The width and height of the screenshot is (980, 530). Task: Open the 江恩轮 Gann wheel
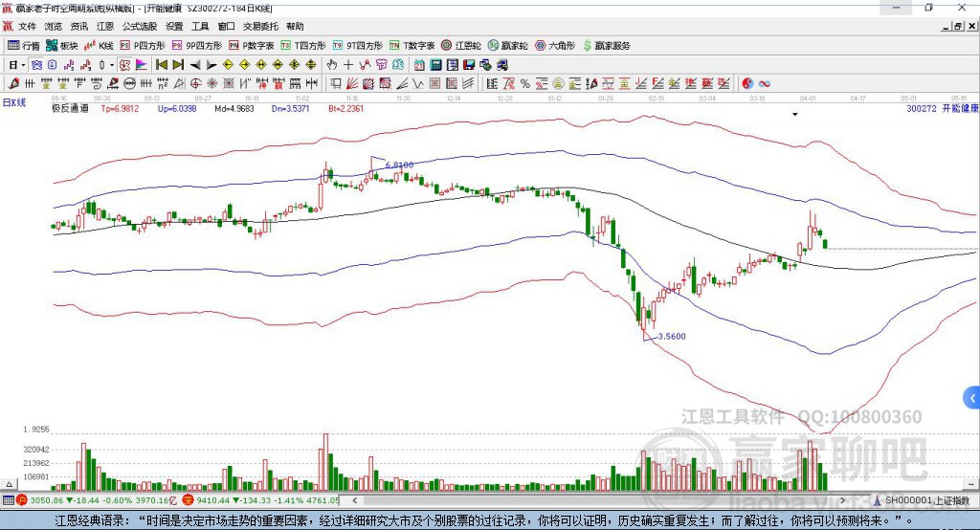coord(461,46)
